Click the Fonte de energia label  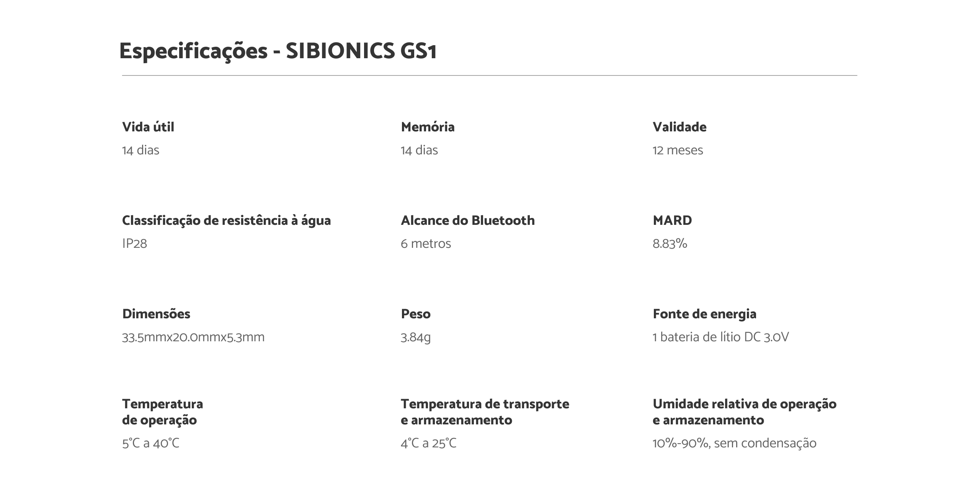coord(704,314)
